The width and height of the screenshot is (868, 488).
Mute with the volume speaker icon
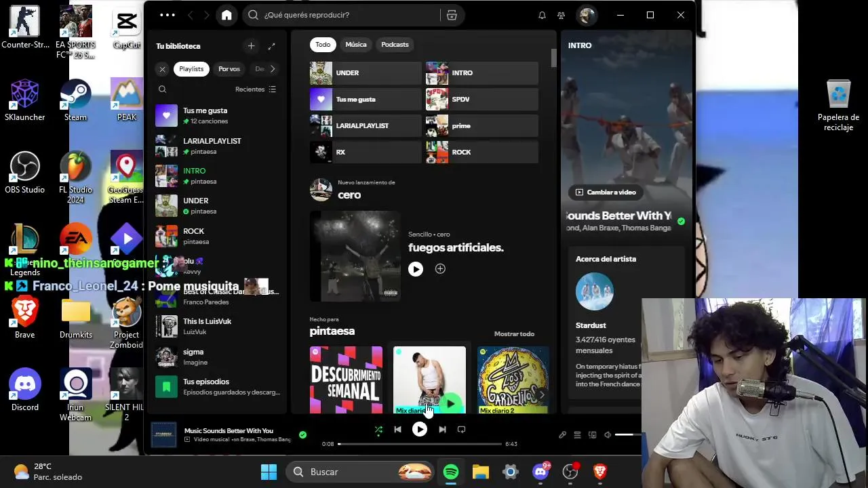[608, 435]
